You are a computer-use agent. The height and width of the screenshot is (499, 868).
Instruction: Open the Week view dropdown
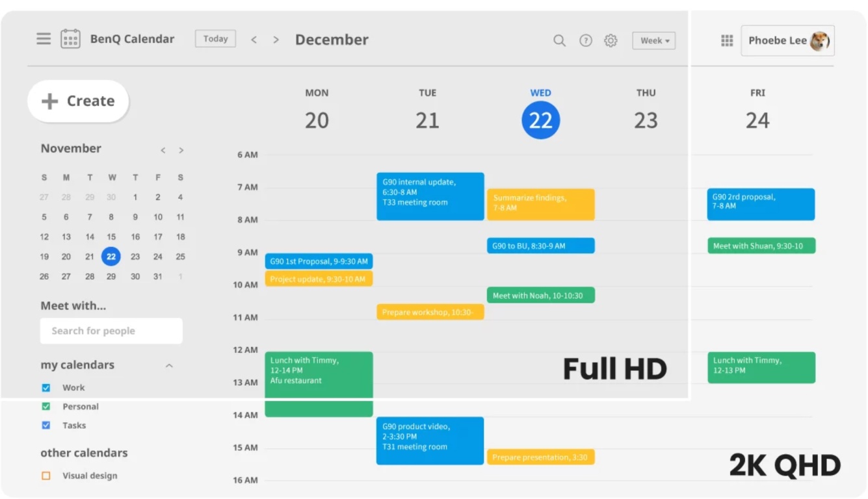click(653, 40)
